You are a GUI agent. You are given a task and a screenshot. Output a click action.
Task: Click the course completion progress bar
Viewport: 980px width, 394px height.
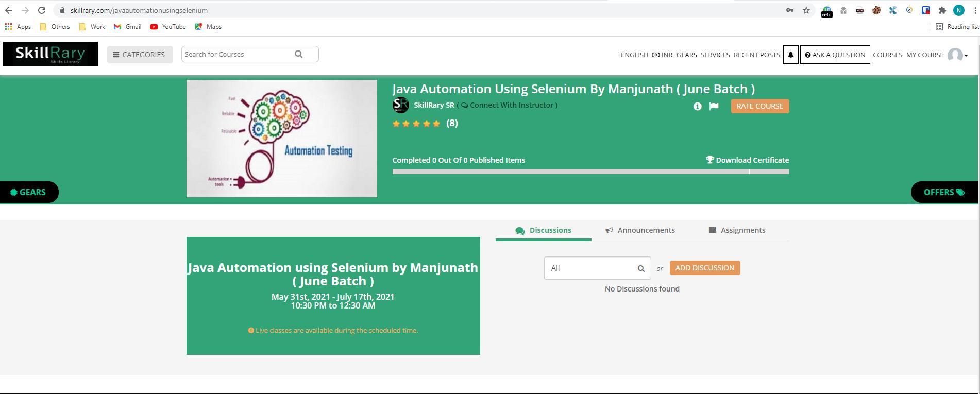pyautogui.click(x=591, y=172)
